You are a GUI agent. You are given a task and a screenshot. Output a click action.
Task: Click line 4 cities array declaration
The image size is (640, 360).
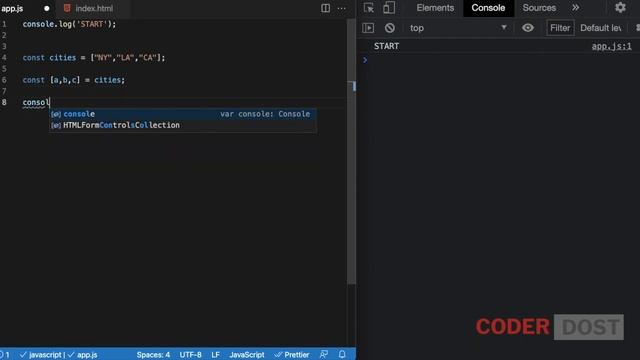[x=94, y=58]
